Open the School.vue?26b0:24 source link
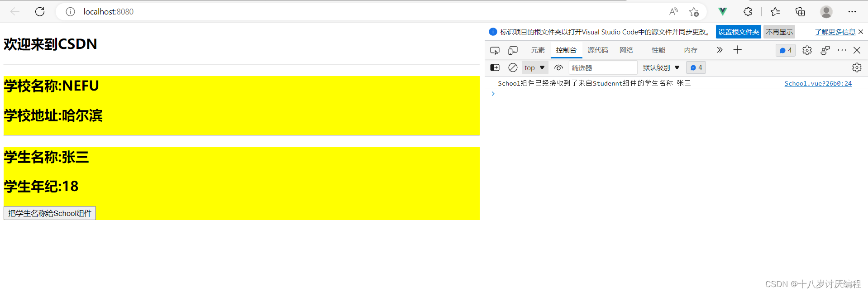This screenshot has width=868, height=293. (818, 83)
